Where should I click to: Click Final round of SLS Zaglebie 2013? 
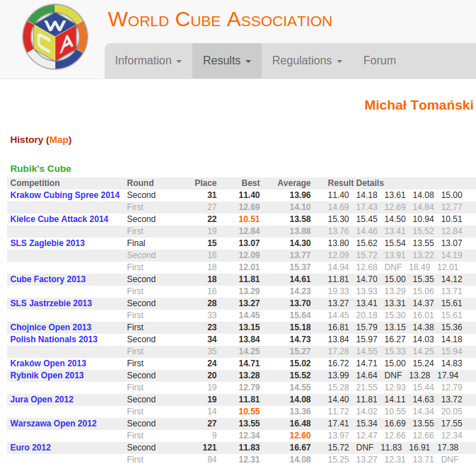[x=136, y=243]
